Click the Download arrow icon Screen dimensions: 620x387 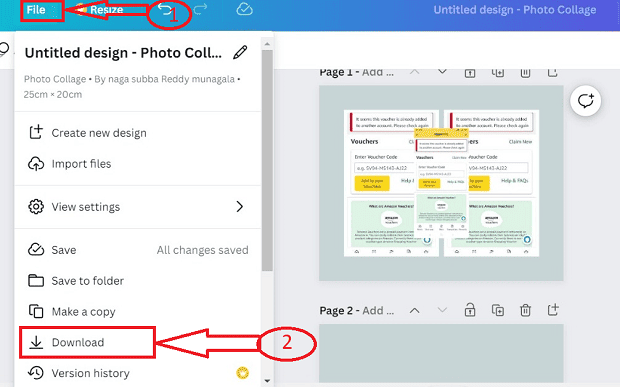pyautogui.click(x=36, y=342)
